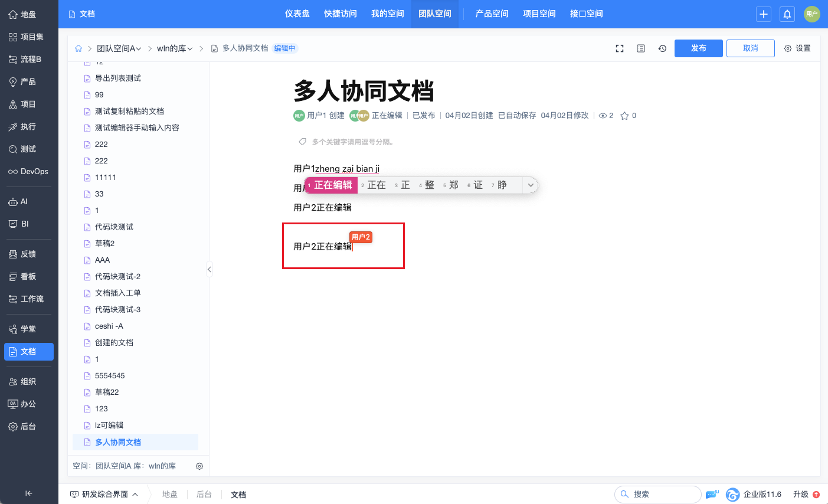This screenshot has width=828, height=504.
Task: Switch to 接口空间 tab
Action: 587,14
